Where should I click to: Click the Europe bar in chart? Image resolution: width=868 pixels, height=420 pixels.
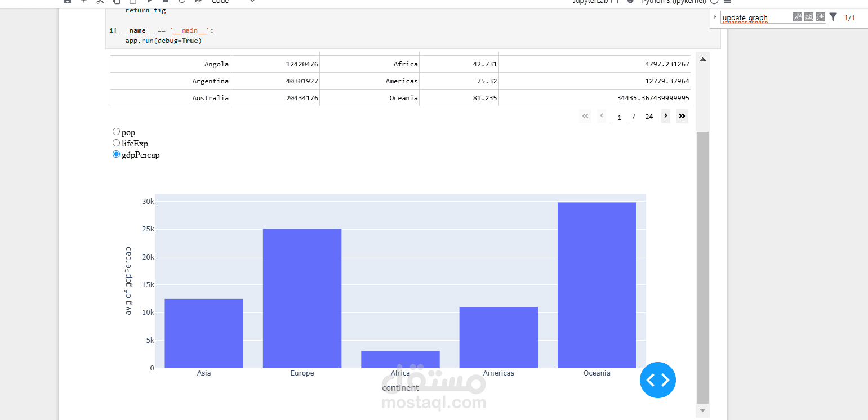click(302, 298)
